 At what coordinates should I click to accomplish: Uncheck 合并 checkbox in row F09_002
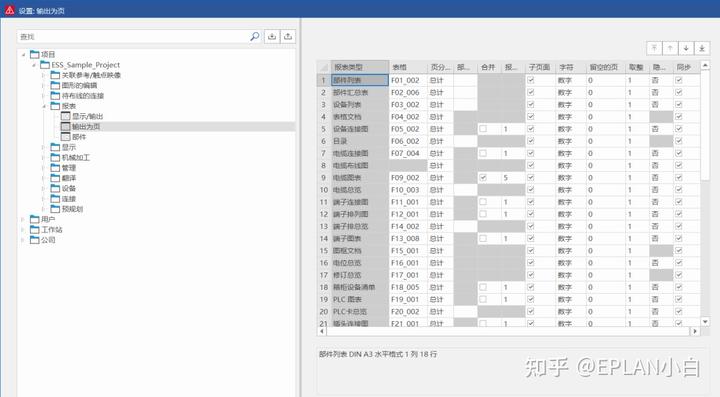pos(483,178)
